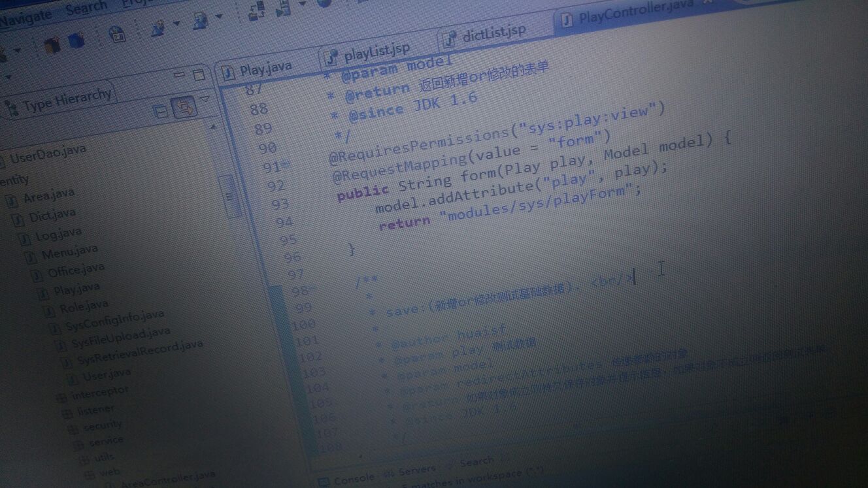Open the side panel View Menu triangle
The width and height of the screenshot is (868, 488).
[x=204, y=99]
